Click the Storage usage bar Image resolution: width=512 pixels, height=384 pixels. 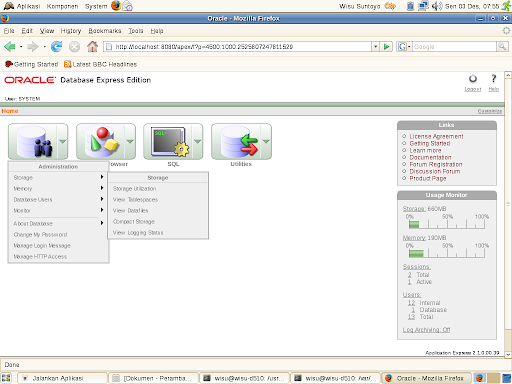447,224
